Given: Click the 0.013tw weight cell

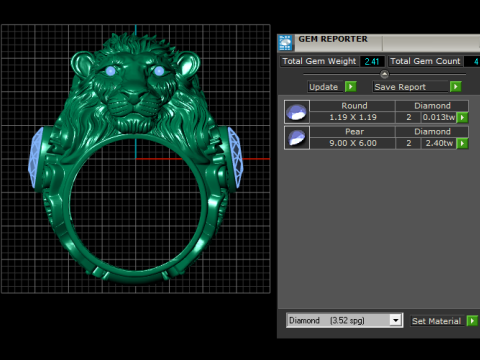Looking at the screenshot, I should coord(439,117).
